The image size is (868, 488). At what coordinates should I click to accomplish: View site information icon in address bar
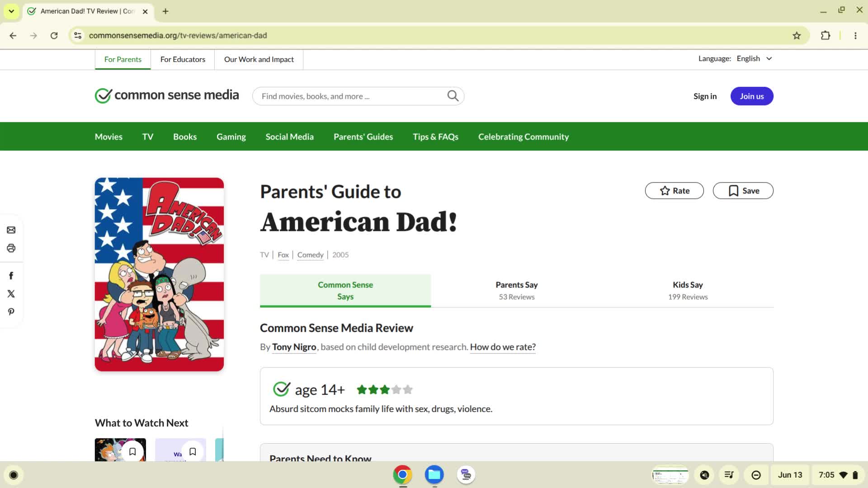coord(78,35)
